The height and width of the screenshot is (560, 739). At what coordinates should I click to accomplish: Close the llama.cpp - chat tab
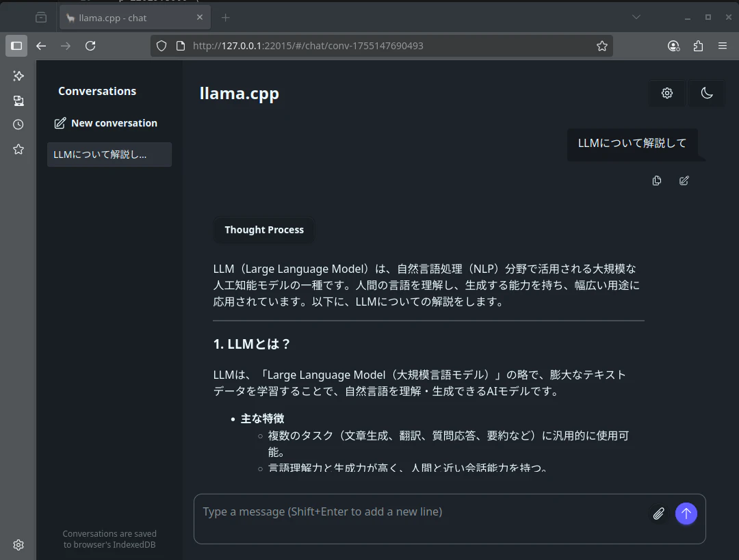click(200, 17)
